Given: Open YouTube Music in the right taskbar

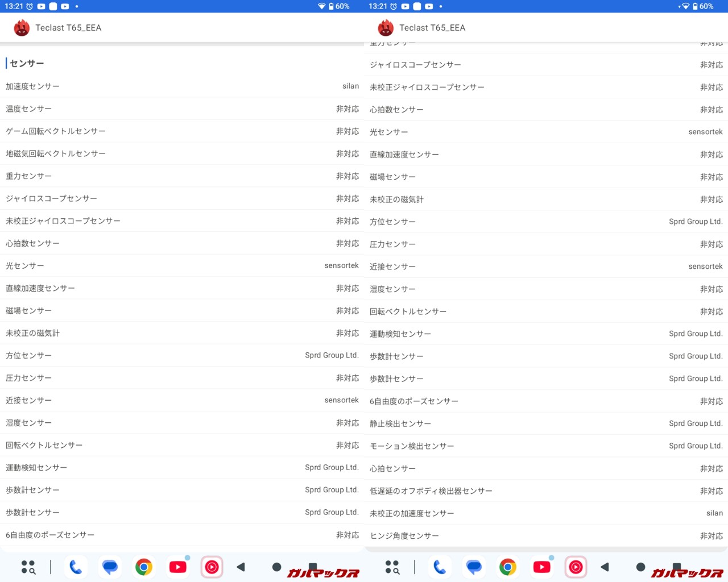Looking at the screenshot, I should click(576, 567).
